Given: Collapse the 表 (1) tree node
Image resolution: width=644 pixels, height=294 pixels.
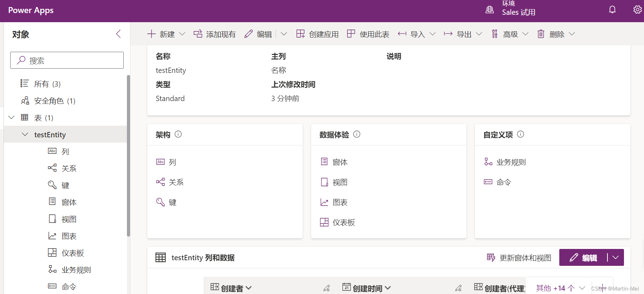Looking at the screenshot, I should click(x=11, y=117).
